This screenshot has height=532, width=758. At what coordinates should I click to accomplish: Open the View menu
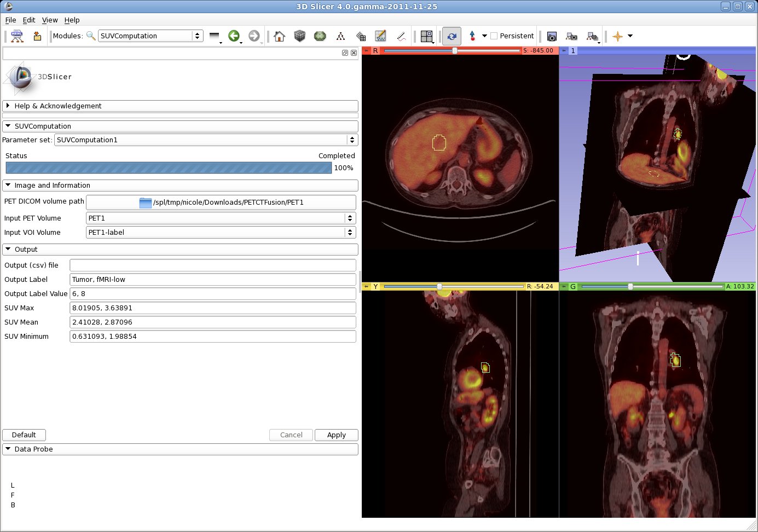coord(50,20)
